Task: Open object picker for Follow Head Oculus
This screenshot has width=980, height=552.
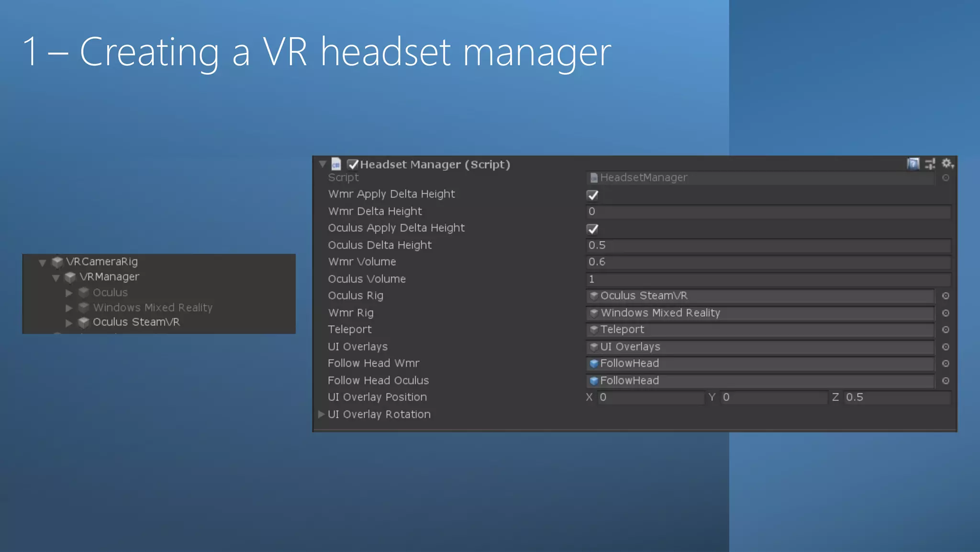Action: [x=946, y=381]
